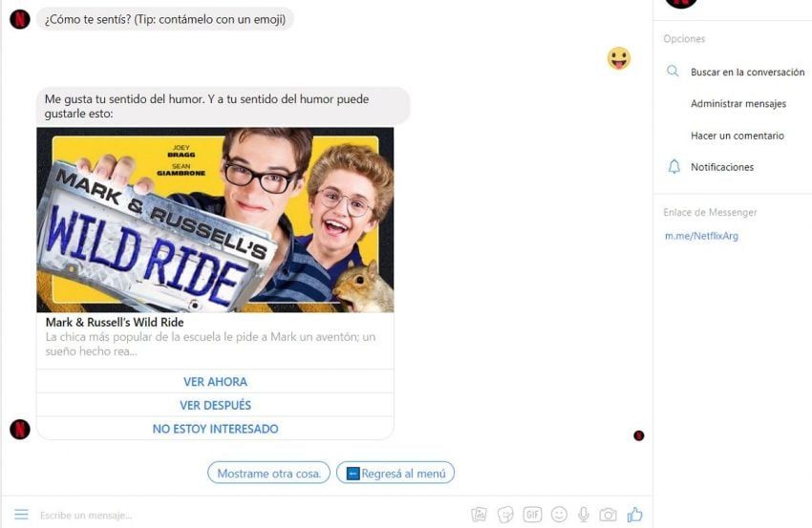Viewport: 812px width, 528px height.
Task: Click the search magnifier icon in Opciones
Action: point(673,71)
